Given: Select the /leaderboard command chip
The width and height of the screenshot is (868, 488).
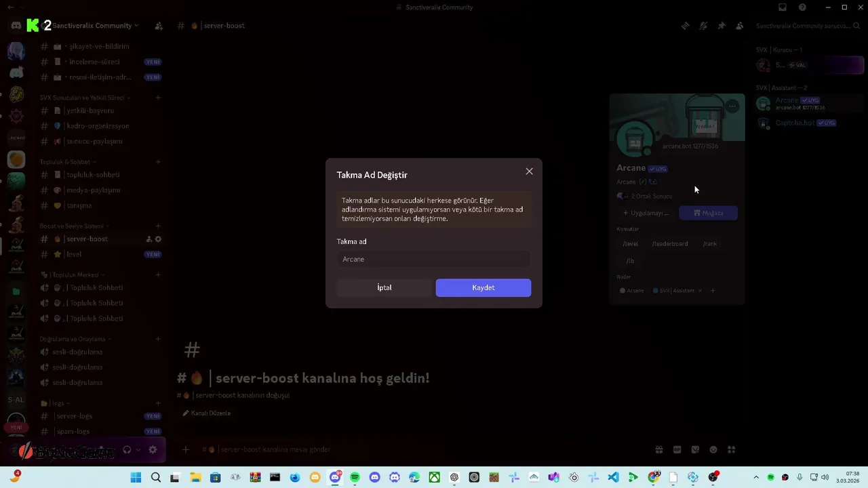Looking at the screenshot, I should 670,244.
